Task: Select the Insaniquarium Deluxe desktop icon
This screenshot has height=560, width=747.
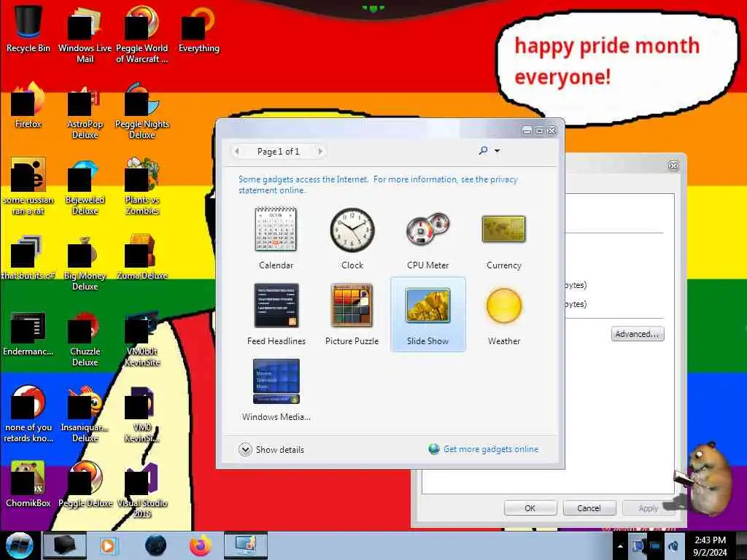Action: [85, 413]
